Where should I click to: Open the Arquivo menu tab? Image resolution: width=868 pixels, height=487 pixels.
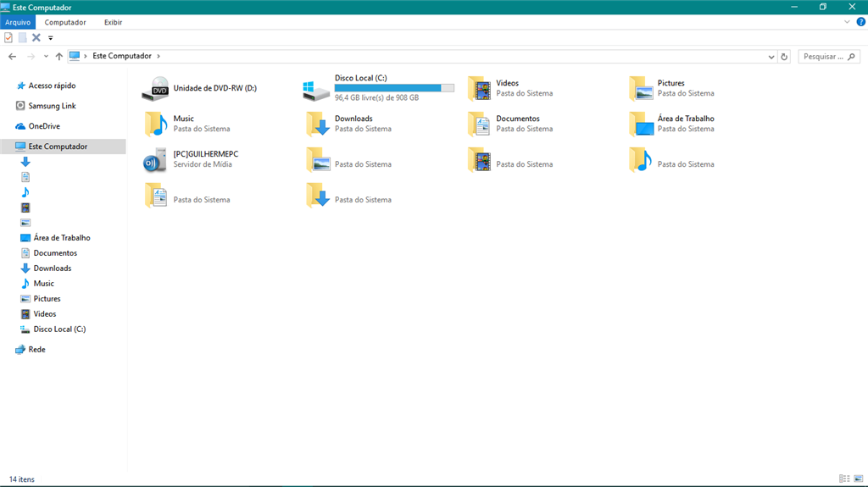tap(18, 22)
